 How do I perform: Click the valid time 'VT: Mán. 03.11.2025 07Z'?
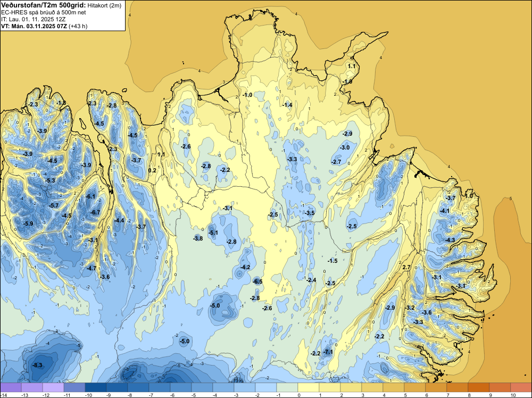(x=34, y=26)
